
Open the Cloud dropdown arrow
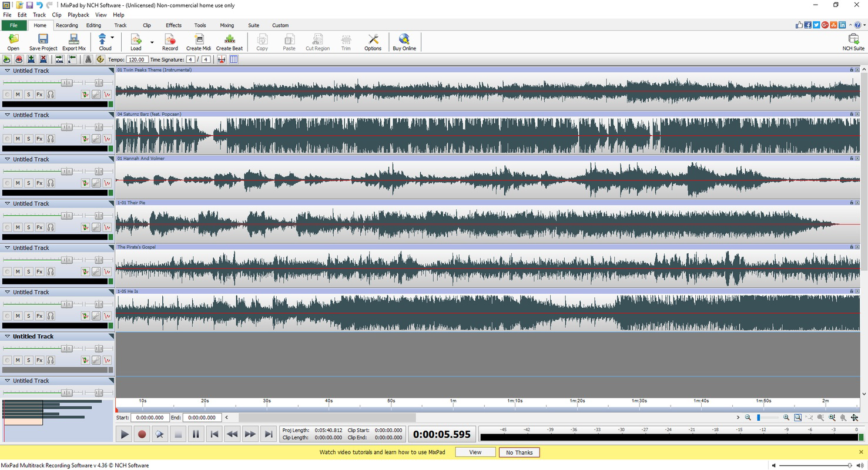tap(112, 38)
